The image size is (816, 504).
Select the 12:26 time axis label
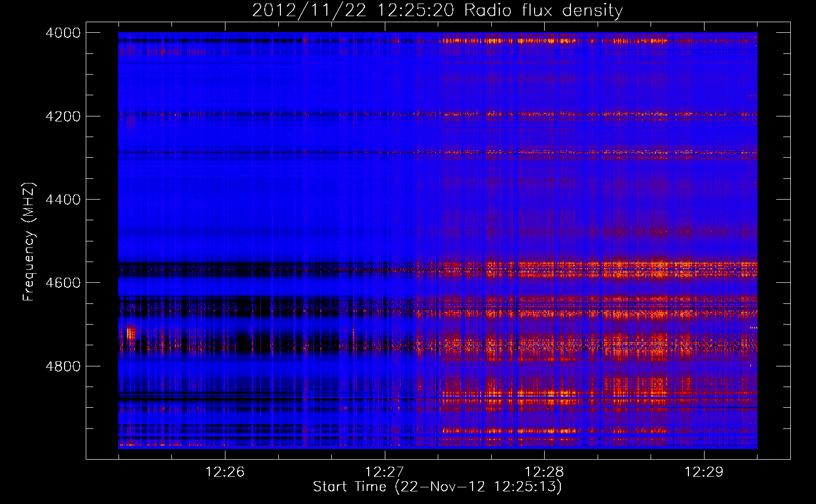click(x=225, y=472)
